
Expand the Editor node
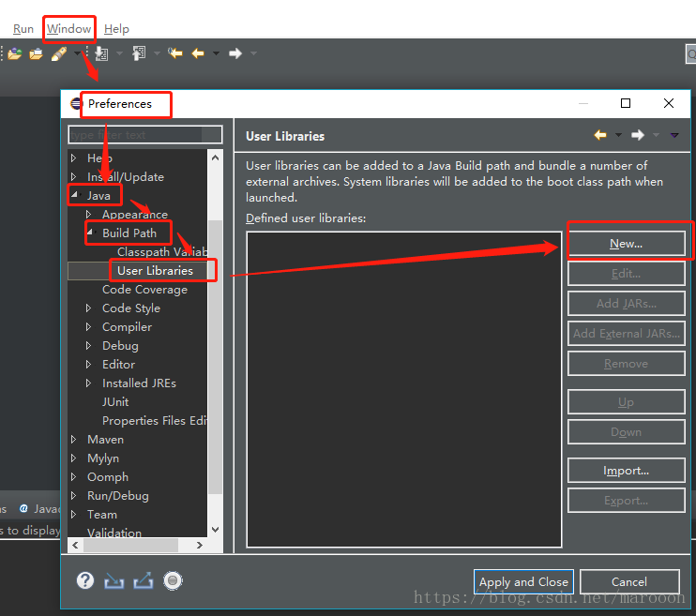click(x=88, y=365)
